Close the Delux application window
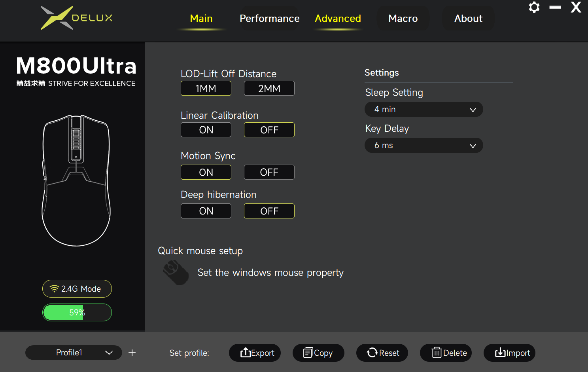The height and width of the screenshot is (372, 588). click(576, 7)
